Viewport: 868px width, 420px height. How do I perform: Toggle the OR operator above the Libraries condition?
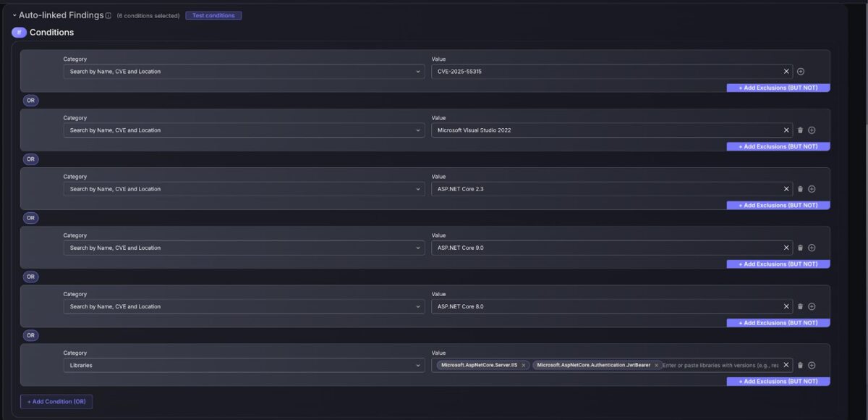click(30, 335)
